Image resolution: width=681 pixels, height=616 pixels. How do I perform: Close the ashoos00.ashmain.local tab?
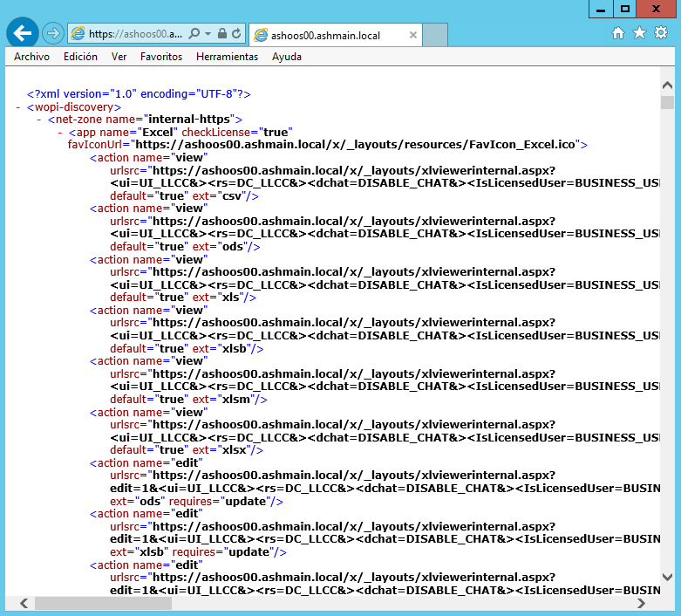(x=413, y=35)
